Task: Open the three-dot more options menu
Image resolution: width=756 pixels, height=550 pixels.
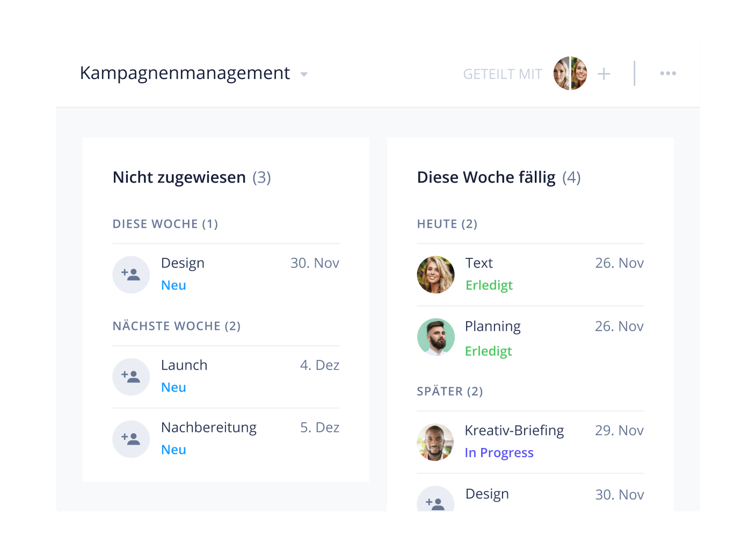Action: [x=667, y=74]
